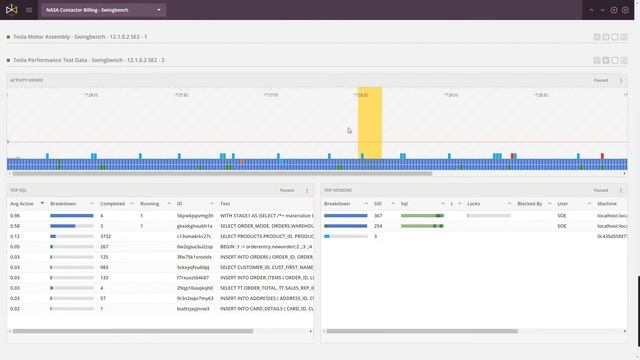The height and width of the screenshot is (360, 640).
Task: Select SQL row BEGIN orderentry.neworder
Action: (x=160, y=247)
